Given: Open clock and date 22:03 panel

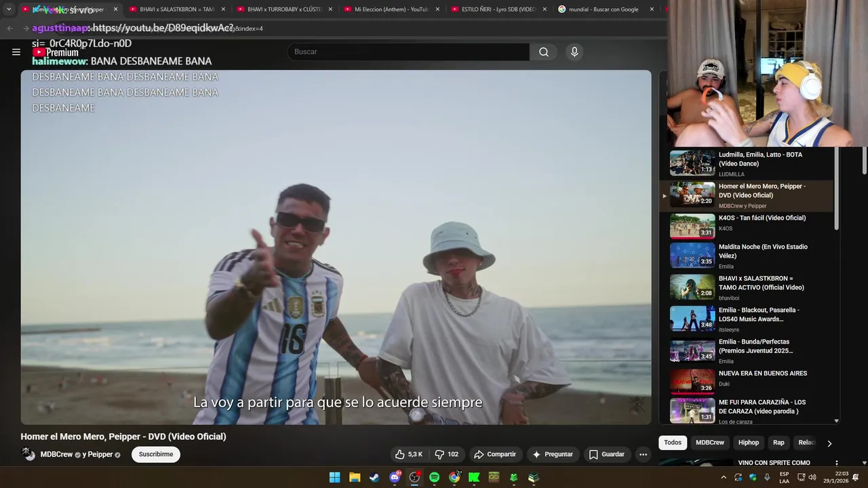Looking at the screenshot, I should coord(836,477).
